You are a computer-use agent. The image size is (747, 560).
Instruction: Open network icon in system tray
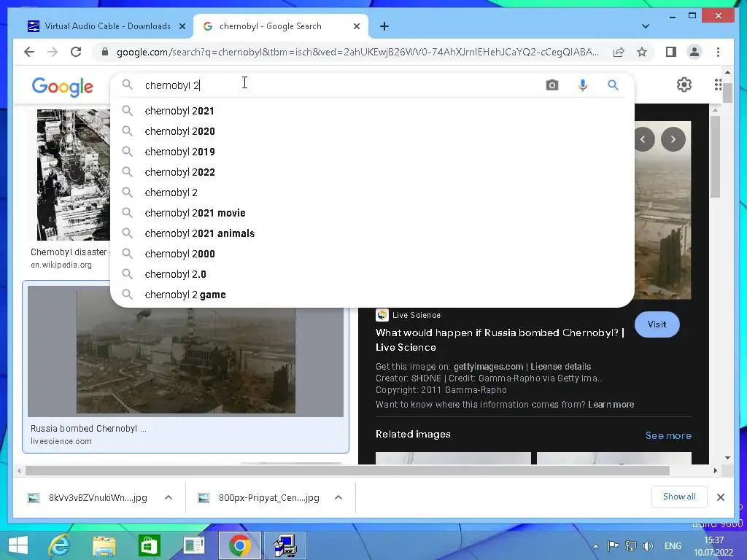click(x=630, y=545)
